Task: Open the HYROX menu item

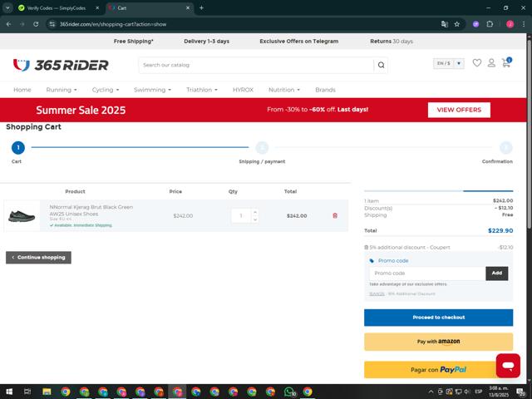Action: [243, 90]
